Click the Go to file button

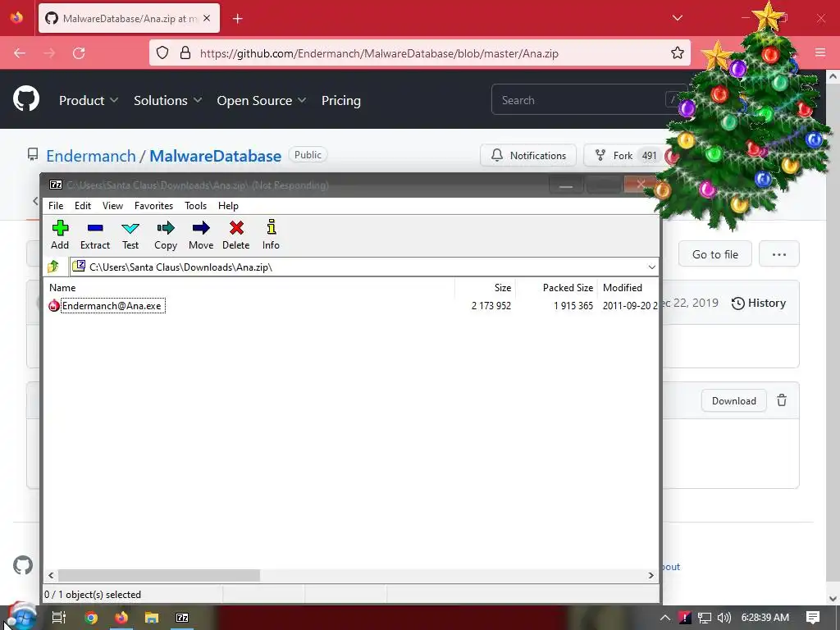point(715,254)
